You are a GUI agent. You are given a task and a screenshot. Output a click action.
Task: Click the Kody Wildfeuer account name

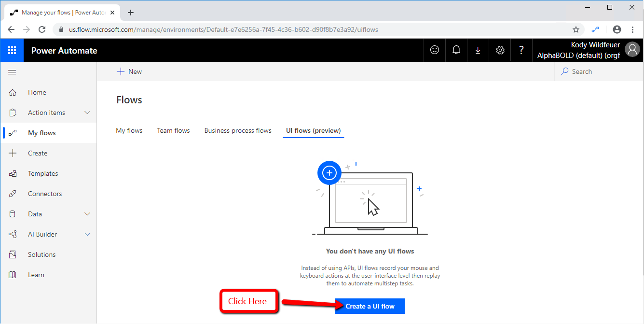[595, 45]
